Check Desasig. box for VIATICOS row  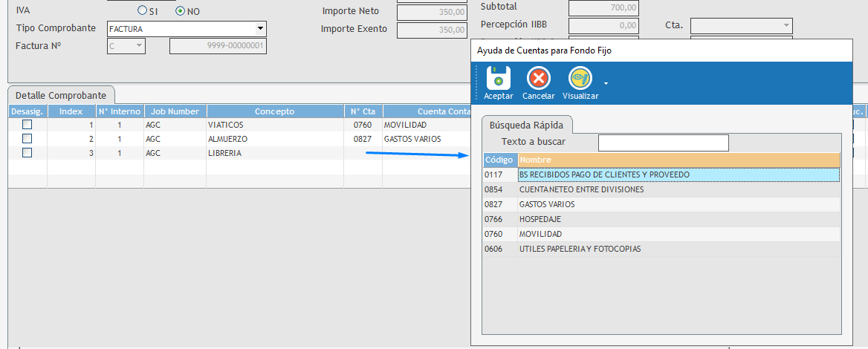pyautogui.click(x=27, y=125)
